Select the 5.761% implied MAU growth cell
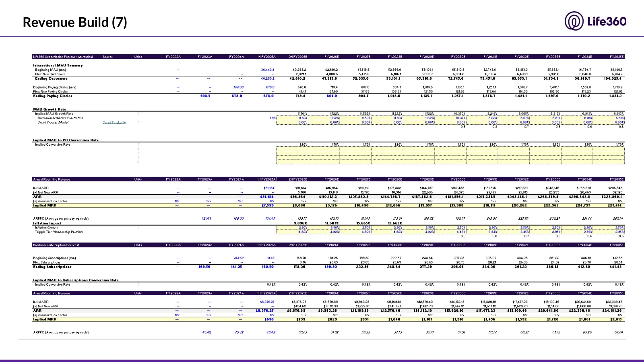 pos(303,114)
